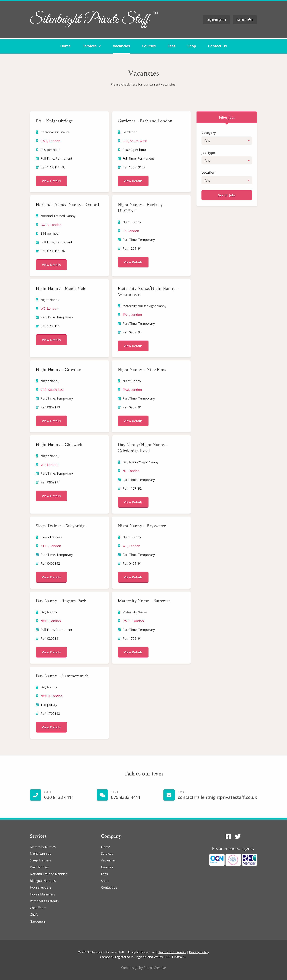Click the pound icon showing £10.50 per hour
This screenshot has width=287, height=980.
coord(119,150)
